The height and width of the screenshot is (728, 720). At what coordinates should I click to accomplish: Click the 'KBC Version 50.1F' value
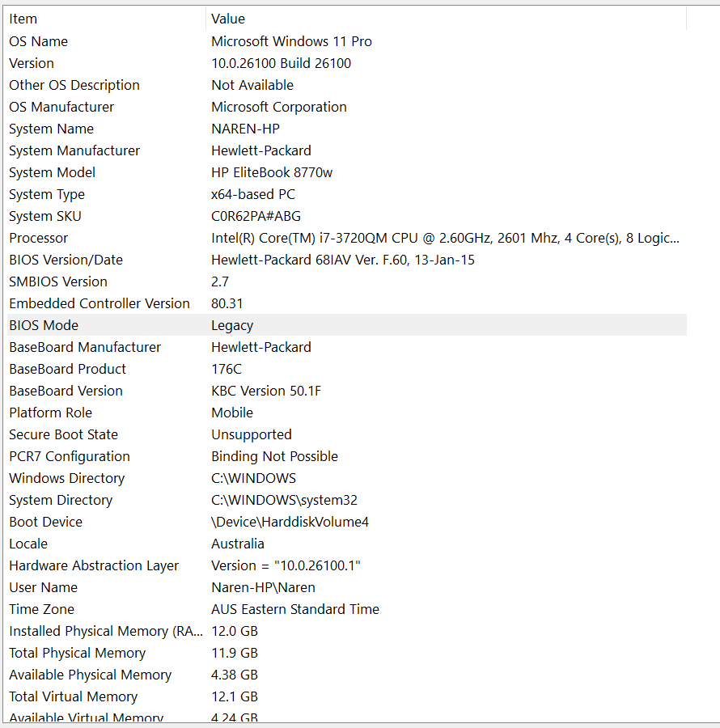tap(266, 391)
